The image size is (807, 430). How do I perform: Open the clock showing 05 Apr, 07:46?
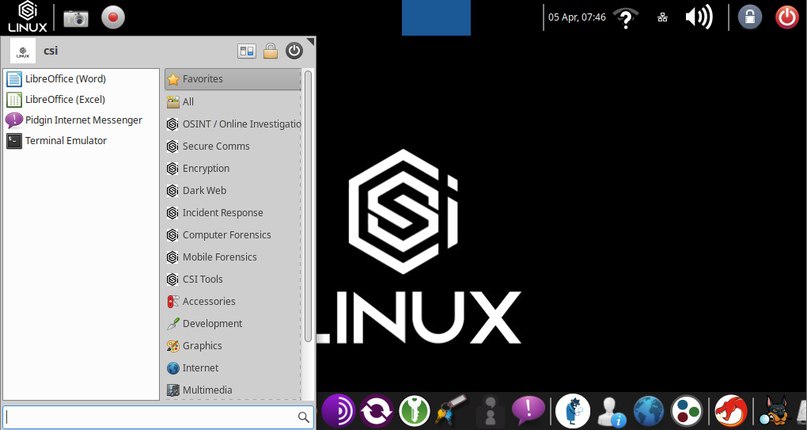click(x=576, y=17)
